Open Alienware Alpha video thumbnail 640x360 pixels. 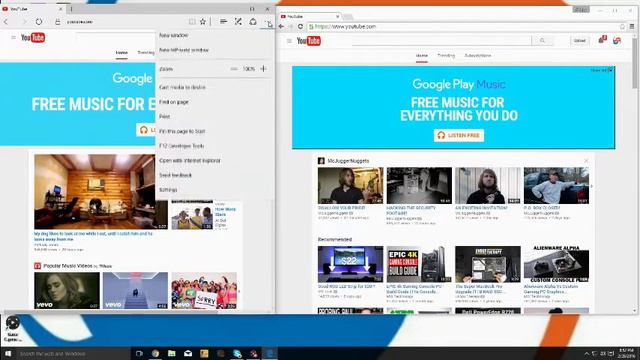click(556, 264)
